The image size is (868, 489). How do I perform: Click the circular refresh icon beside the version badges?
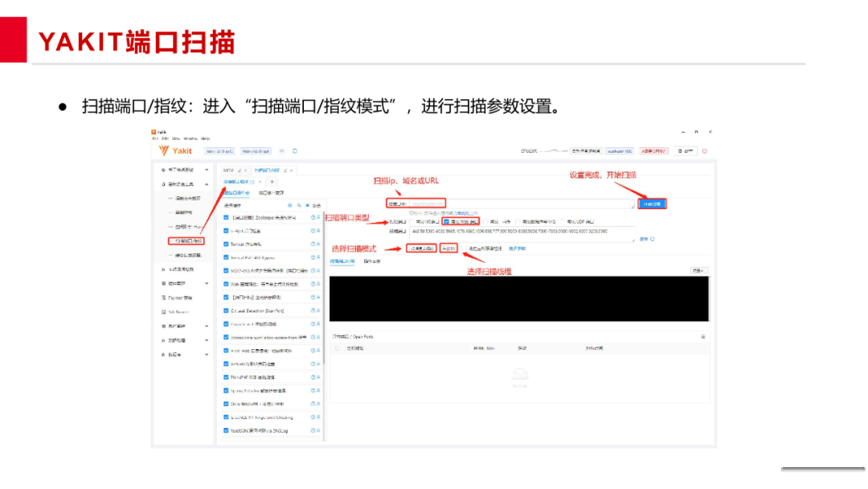[294, 150]
